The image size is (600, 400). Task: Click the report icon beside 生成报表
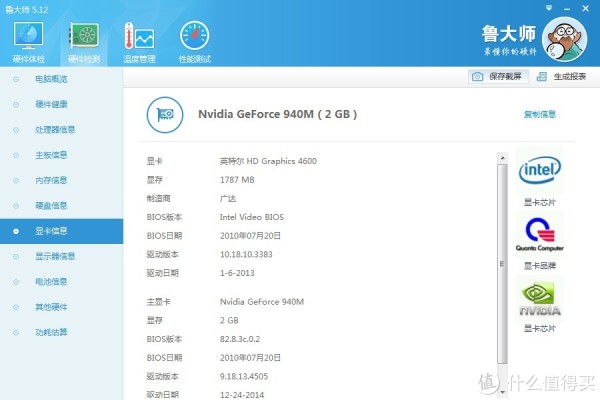[541, 77]
